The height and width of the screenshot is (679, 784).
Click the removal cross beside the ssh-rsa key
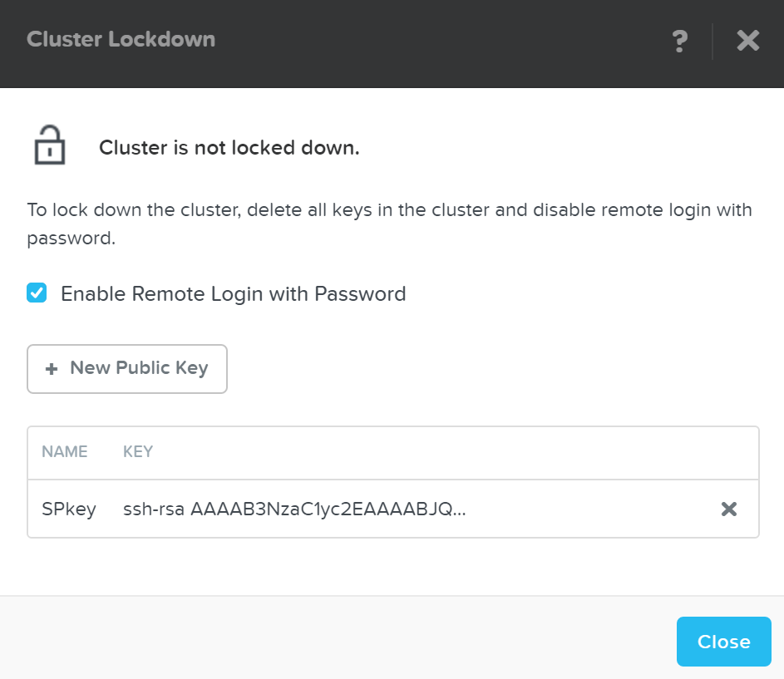tap(729, 509)
